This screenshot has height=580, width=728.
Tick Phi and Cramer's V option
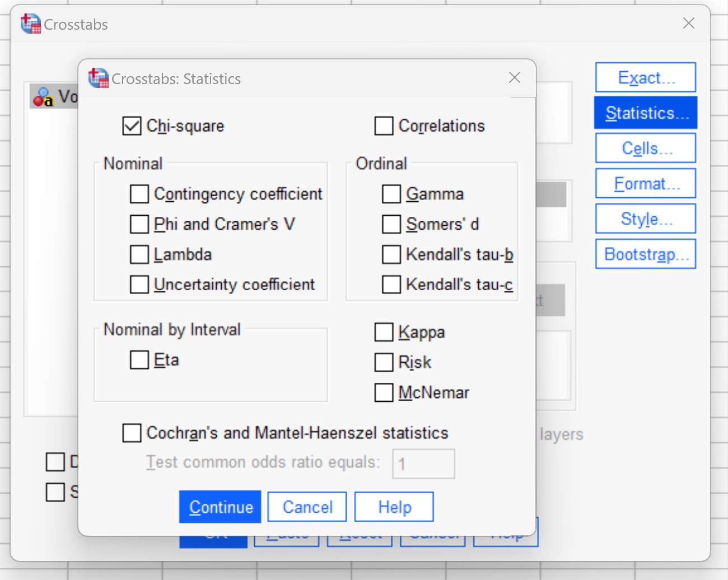(139, 224)
